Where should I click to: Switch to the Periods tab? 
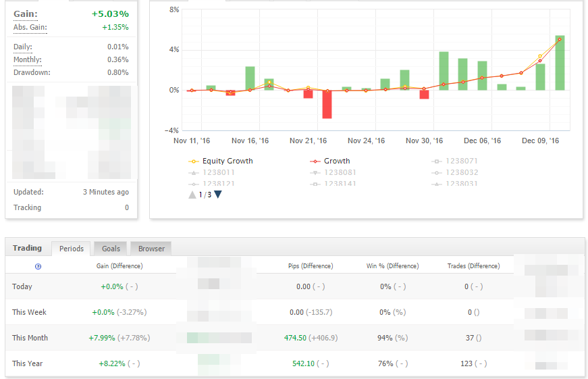click(72, 249)
